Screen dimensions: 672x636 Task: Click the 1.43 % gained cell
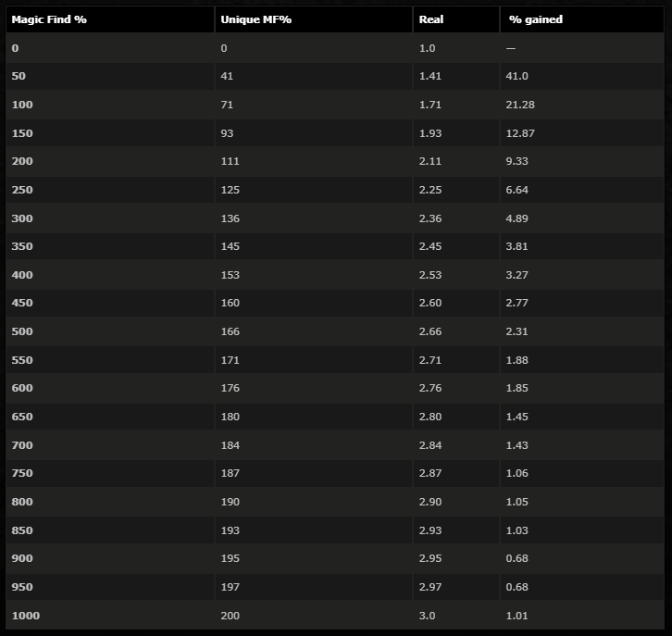[519, 445]
